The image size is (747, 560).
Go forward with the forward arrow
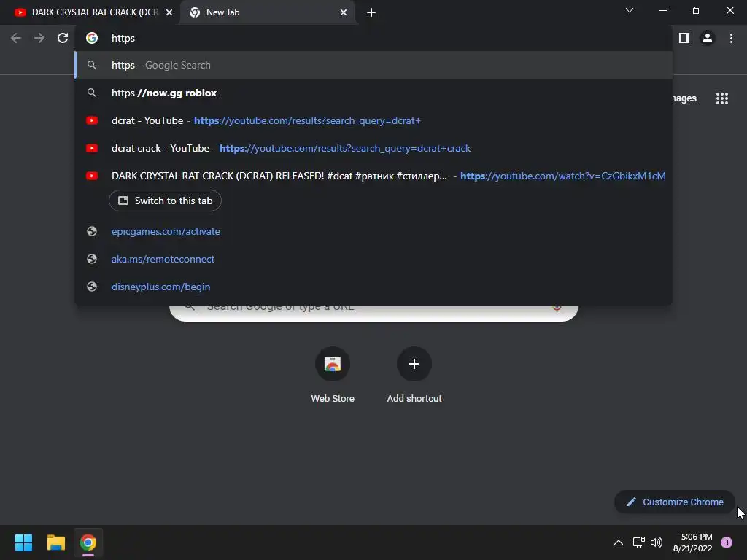pos(39,38)
